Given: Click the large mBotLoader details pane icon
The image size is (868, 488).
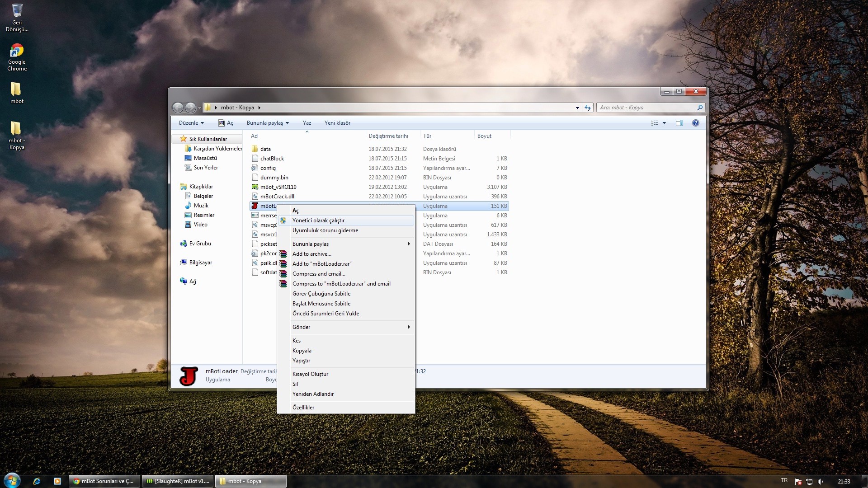Looking at the screenshot, I should (189, 376).
